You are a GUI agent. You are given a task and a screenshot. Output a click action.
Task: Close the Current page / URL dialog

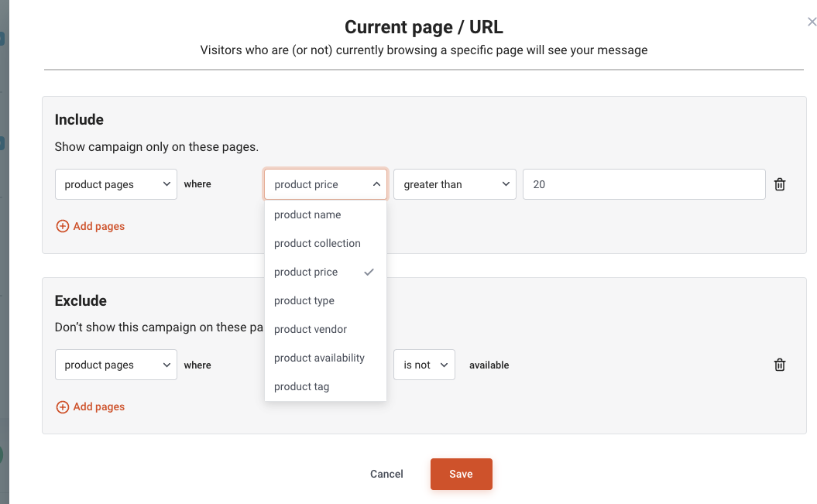(x=812, y=22)
